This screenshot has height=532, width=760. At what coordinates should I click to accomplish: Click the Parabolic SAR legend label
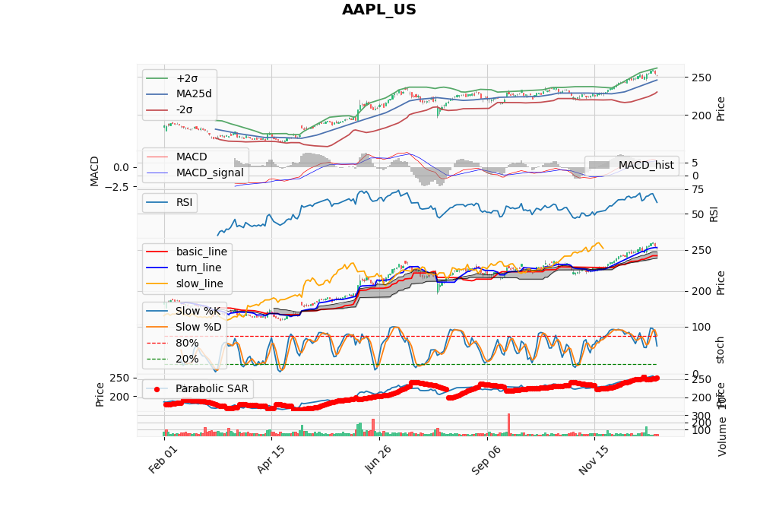tap(212, 388)
